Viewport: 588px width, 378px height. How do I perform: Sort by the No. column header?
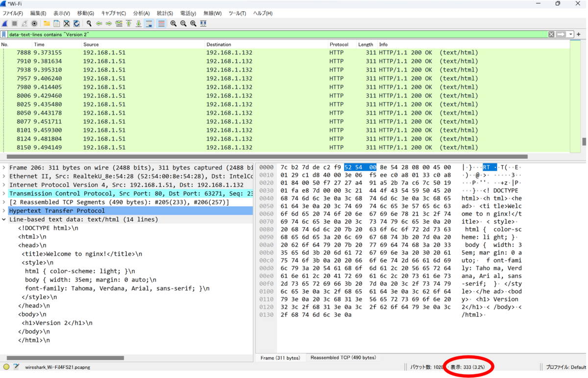tap(16, 44)
